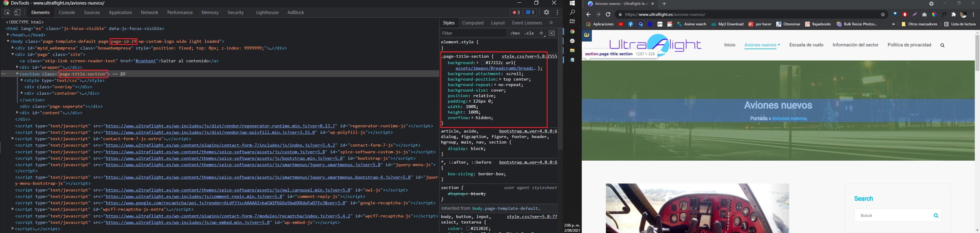Expand the div id content node

pos(17,113)
